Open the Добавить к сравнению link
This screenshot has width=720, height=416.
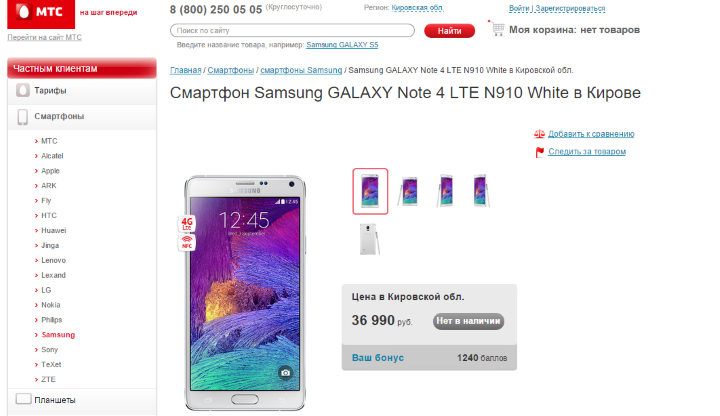pos(591,134)
